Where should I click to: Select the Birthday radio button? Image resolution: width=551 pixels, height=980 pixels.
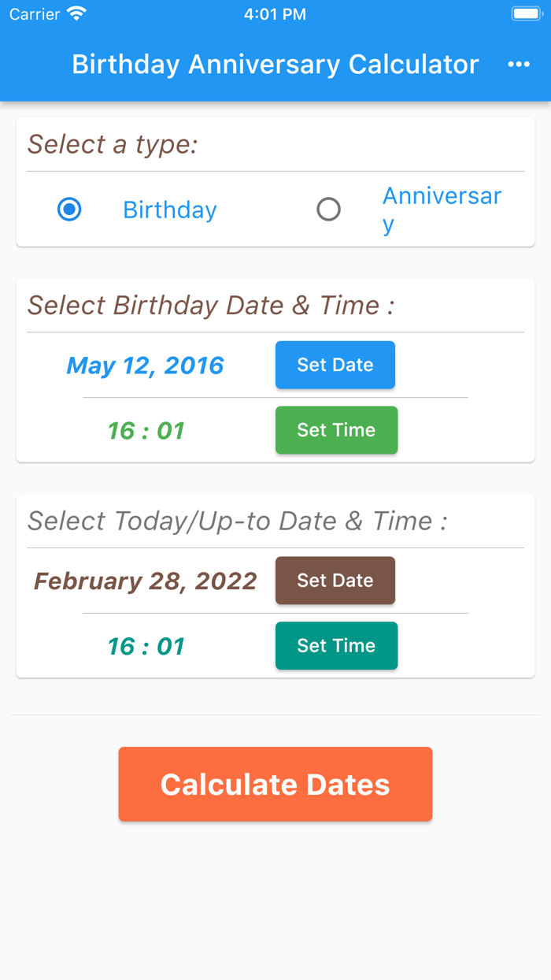pos(69,209)
